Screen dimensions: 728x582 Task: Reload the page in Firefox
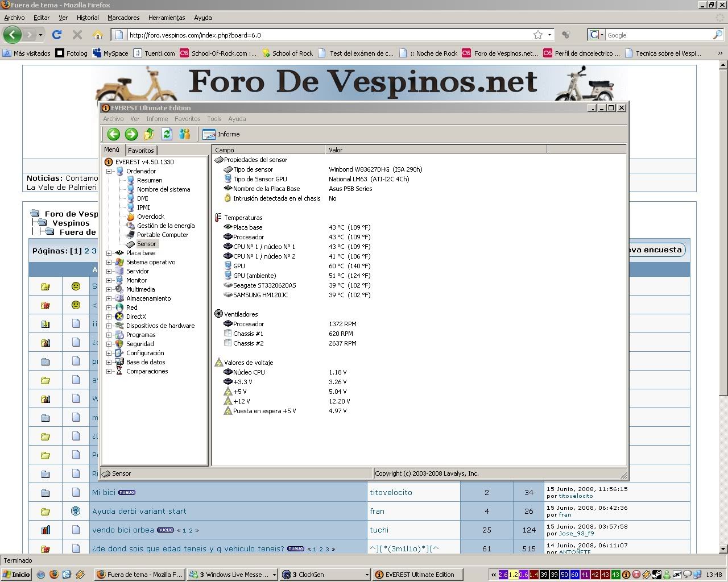57,35
